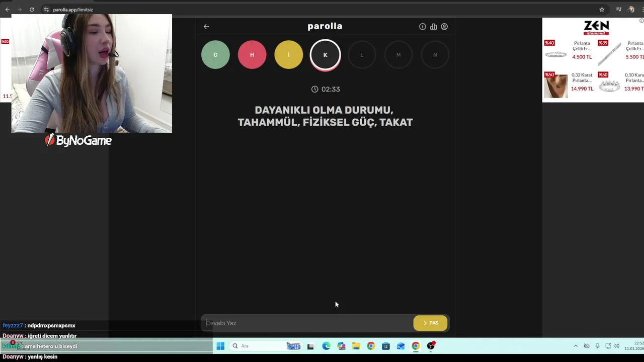This screenshot has width=644, height=362.
Task: Open the Windows Start menu
Action: click(220, 346)
